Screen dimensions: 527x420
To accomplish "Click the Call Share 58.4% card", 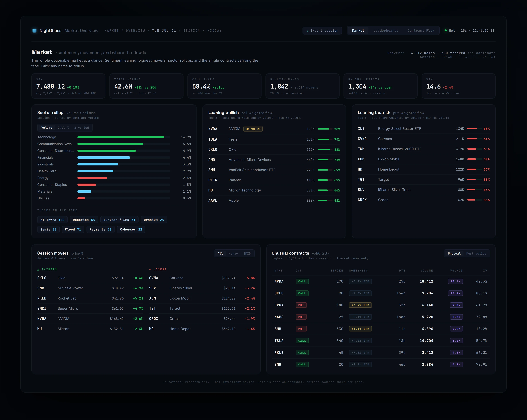I will coord(224,86).
